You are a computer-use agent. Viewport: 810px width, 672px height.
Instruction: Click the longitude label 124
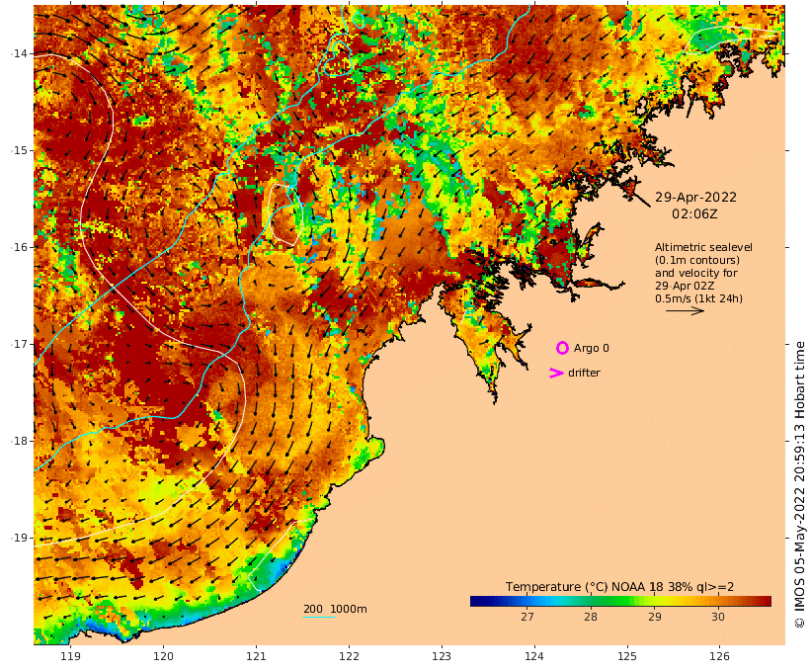click(534, 656)
